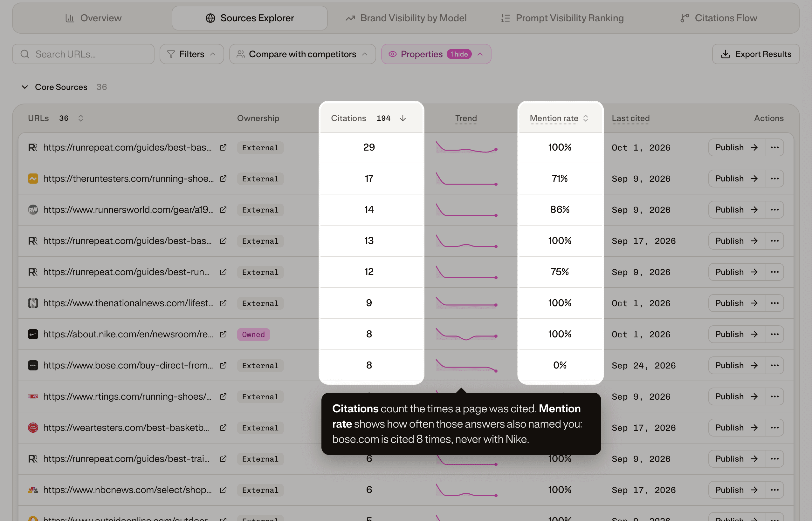Open external link icon for bose.com row
The image size is (812, 521).
[x=223, y=365]
